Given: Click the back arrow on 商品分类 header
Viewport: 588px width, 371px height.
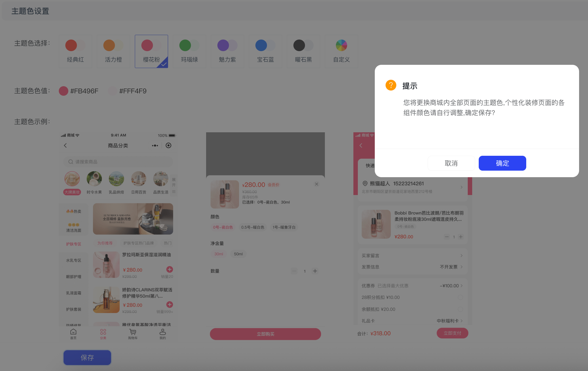Looking at the screenshot, I should (65, 145).
